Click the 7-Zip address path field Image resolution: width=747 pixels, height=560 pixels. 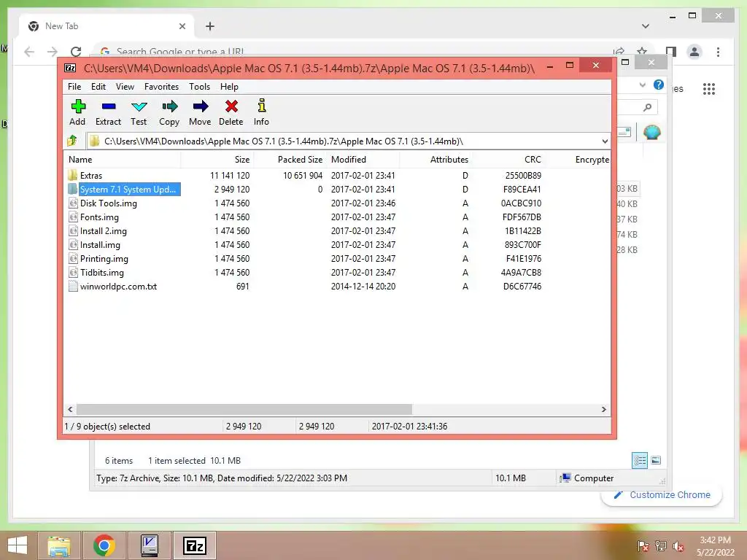(x=348, y=141)
